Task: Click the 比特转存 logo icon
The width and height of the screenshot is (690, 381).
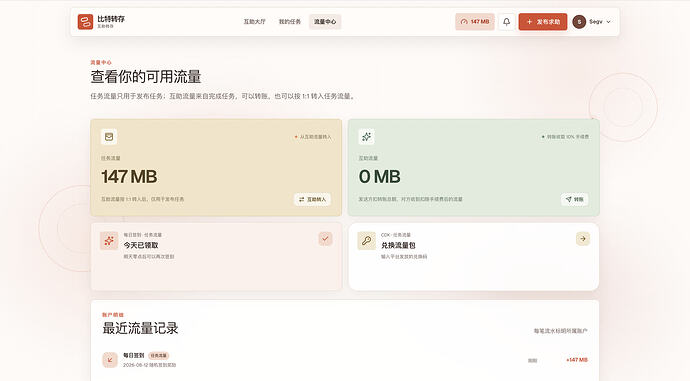Action: tap(85, 22)
